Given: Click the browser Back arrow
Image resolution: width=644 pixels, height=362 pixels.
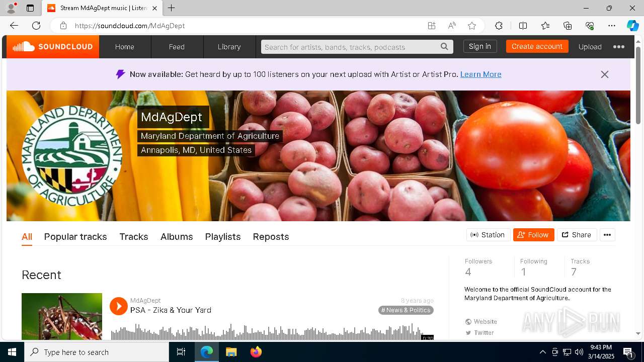Looking at the screenshot, I should click(x=14, y=26).
